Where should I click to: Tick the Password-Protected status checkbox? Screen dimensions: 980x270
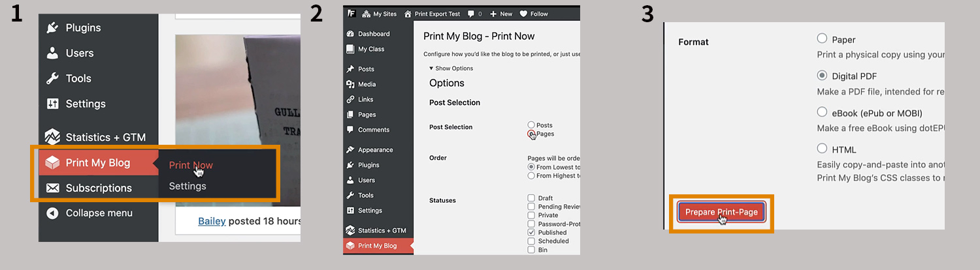click(532, 224)
